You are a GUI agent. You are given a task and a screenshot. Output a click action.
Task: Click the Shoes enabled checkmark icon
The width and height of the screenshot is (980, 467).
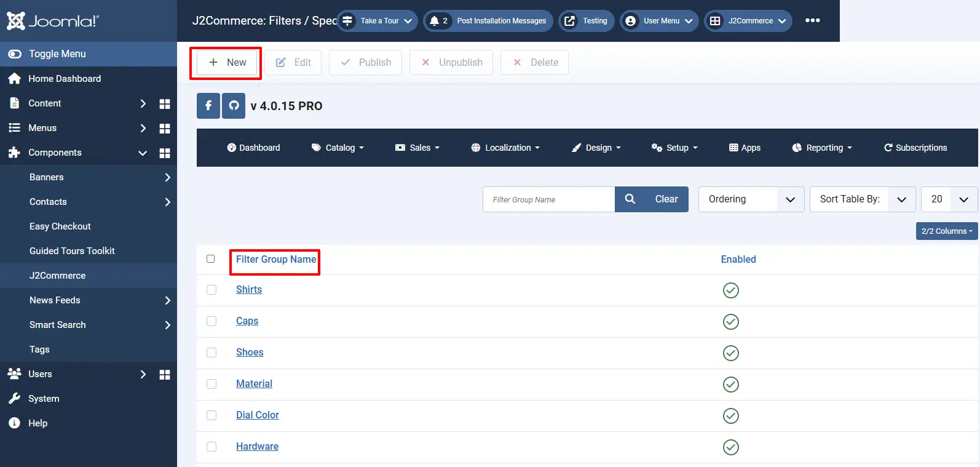[x=731, y=353]
